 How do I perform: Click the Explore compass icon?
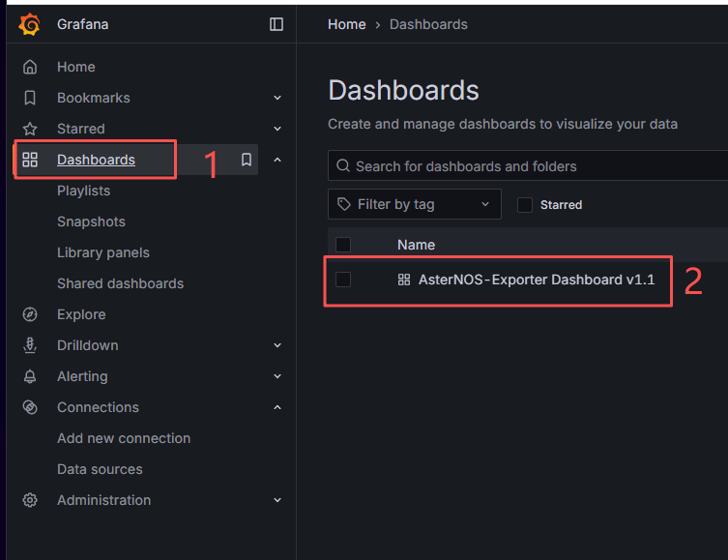30,314
